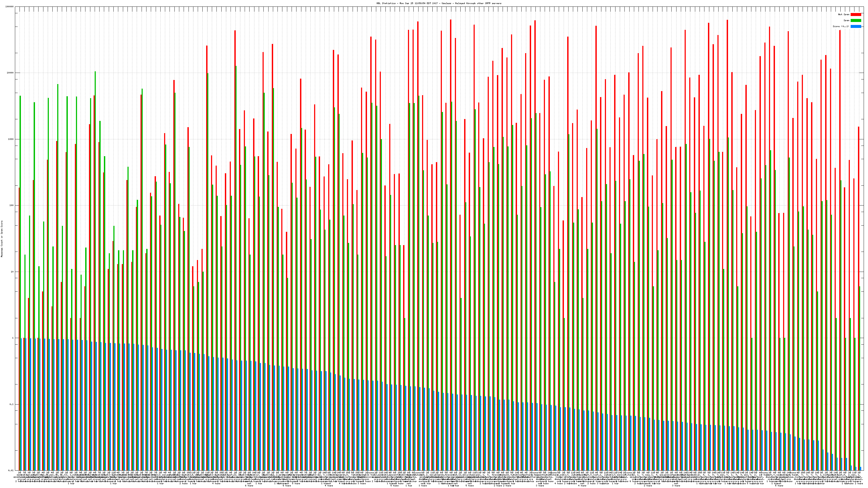This screenshot has height=488, width=868.
Task: Click the 'Not Spam' legend label
Action: tap(844, 14)
